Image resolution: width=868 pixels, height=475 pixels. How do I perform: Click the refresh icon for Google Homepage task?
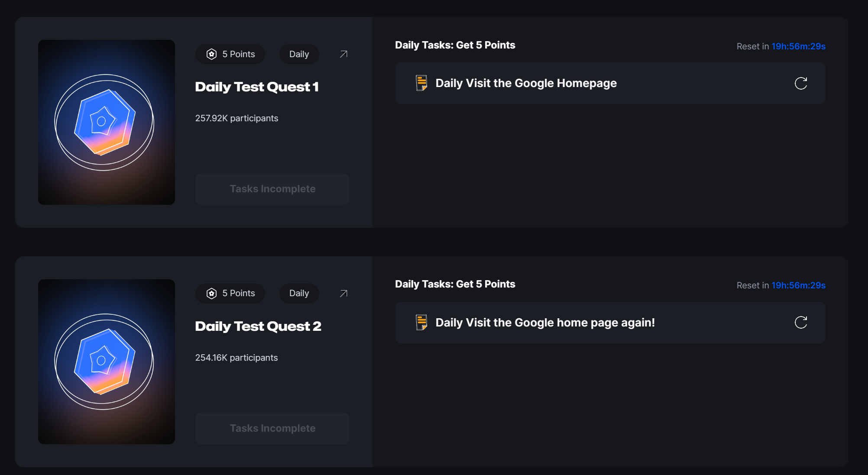[800, 83]
